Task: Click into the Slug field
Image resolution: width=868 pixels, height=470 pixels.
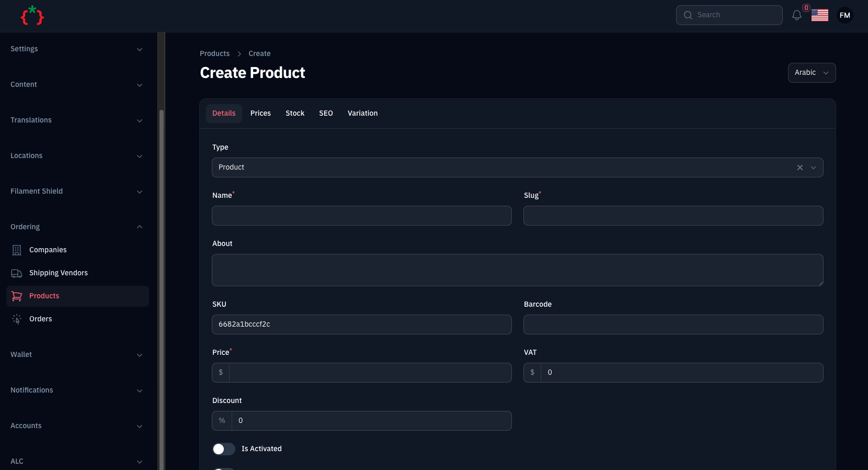Action: coord(673,216)
